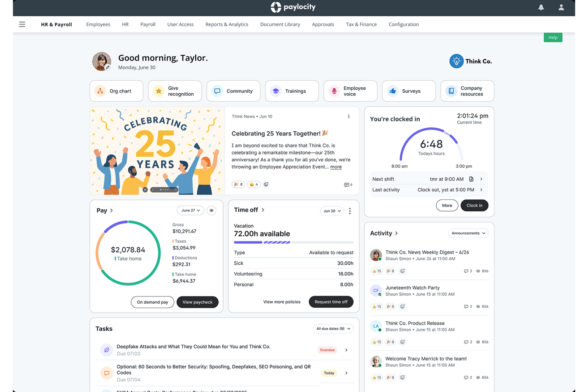Open Reports & Analytics menu
Screen dimensions: 588x392
point(227,24)
